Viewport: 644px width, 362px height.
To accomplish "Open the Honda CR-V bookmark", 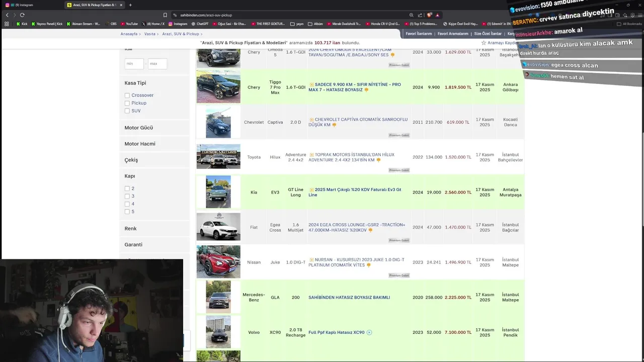I will 382,24.
